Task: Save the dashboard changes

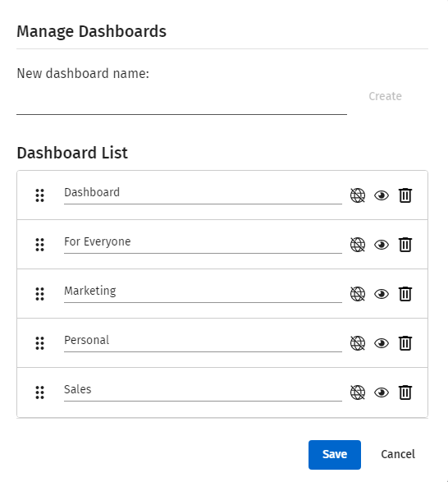Action: point(335,455)
